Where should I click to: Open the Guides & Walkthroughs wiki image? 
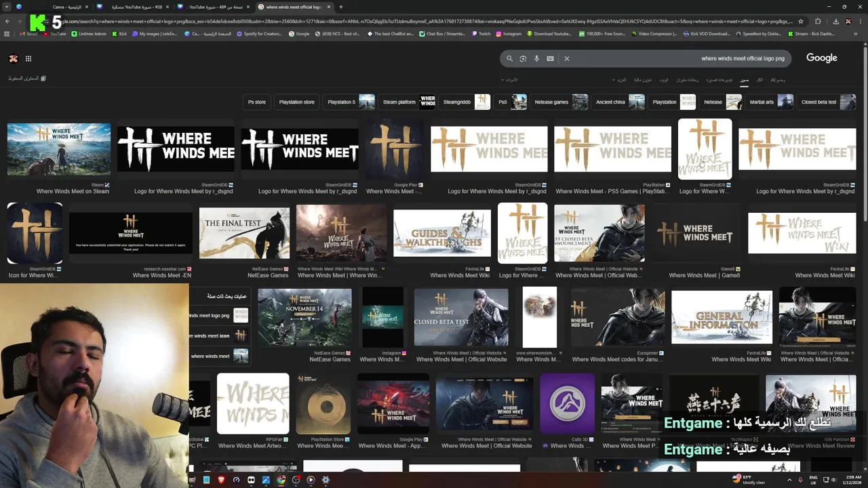point(442,233)
